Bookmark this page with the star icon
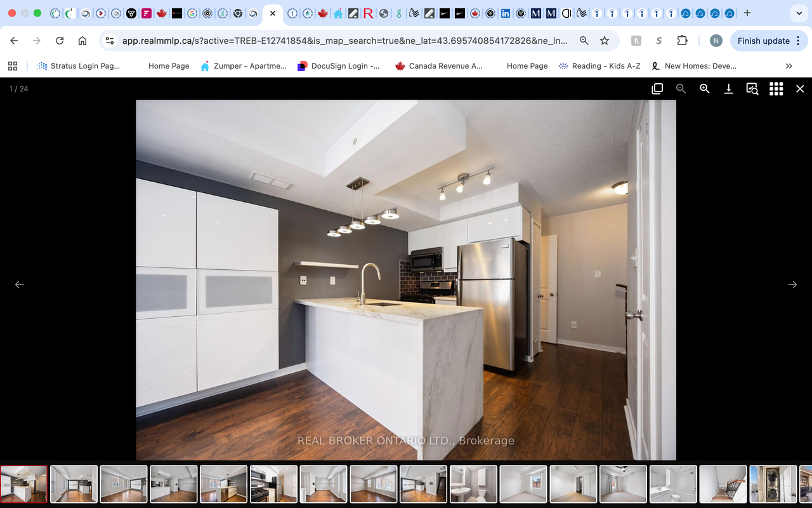812x508 pixels. click(605, 41)
